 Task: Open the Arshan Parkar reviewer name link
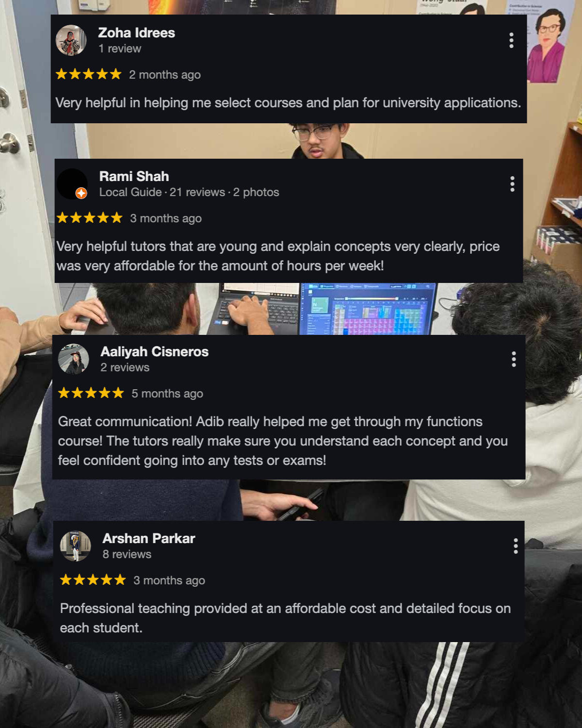point(149,538)
